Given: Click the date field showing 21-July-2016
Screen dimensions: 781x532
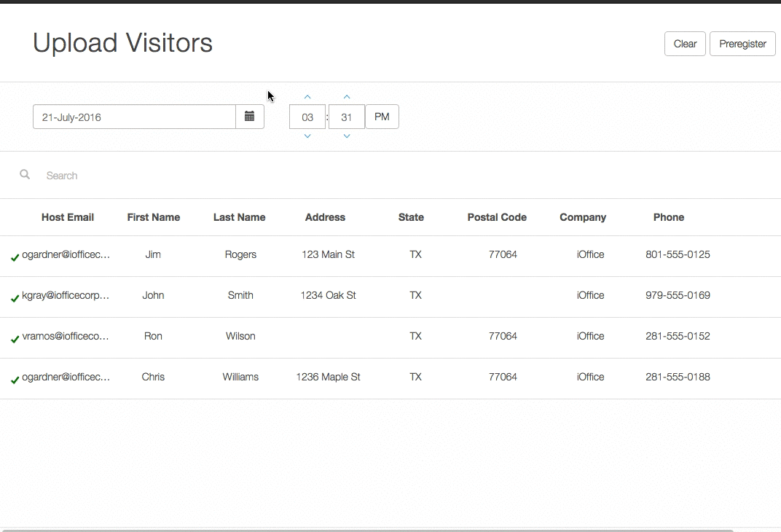Looking at the screenshot, I should click(x=134, y=117).
